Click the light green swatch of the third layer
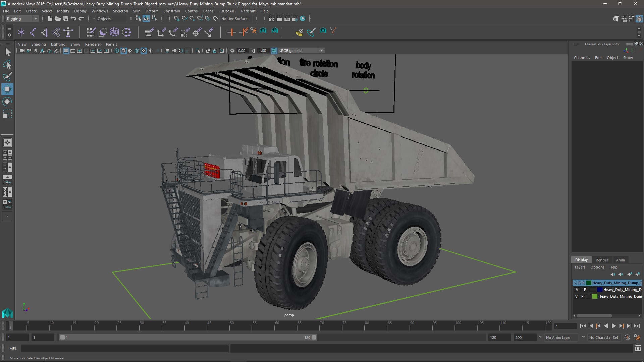Image resolution: width=644 pixels, height=362 pixels. pos(594,296)
